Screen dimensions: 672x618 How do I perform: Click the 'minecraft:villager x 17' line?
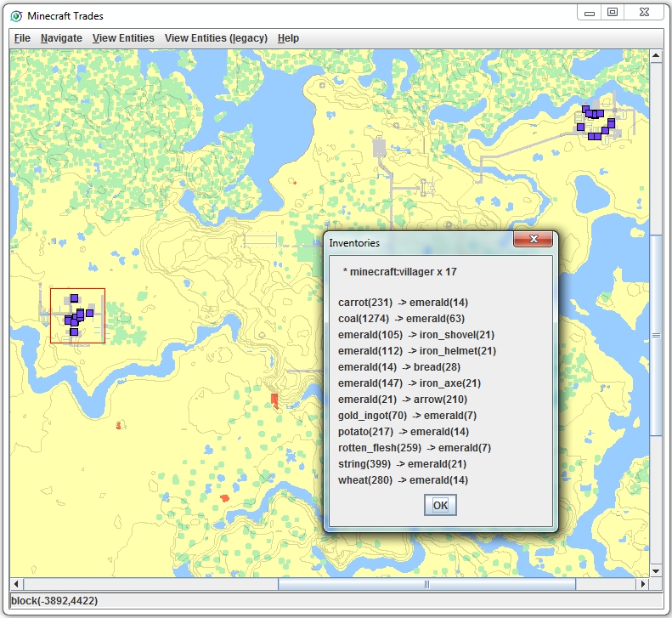click(400, 272)
